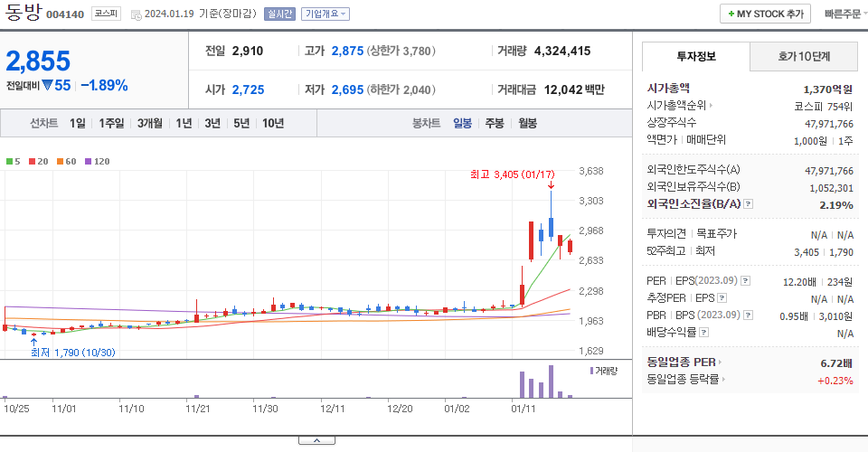Click the 실시간 realtime badge
The image size is (868, 452).
click(279, 14)
